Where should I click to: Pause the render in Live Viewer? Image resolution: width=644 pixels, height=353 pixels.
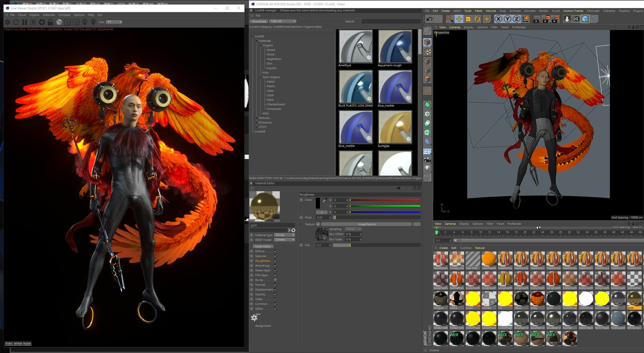[x=25, y=22]
